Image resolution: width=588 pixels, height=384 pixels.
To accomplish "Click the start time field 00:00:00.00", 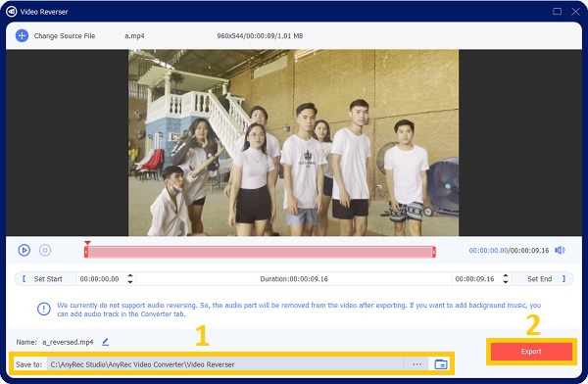I will (99, 279).
